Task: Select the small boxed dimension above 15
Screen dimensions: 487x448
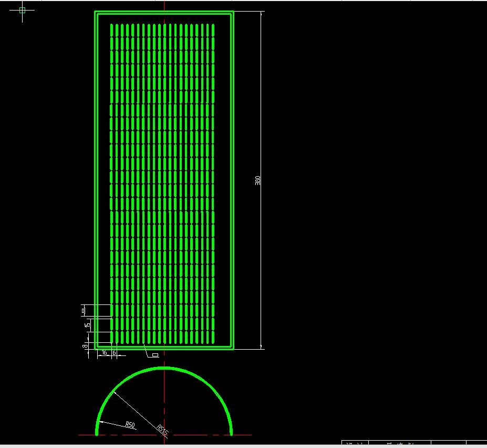Action: [x=83, y=310]
